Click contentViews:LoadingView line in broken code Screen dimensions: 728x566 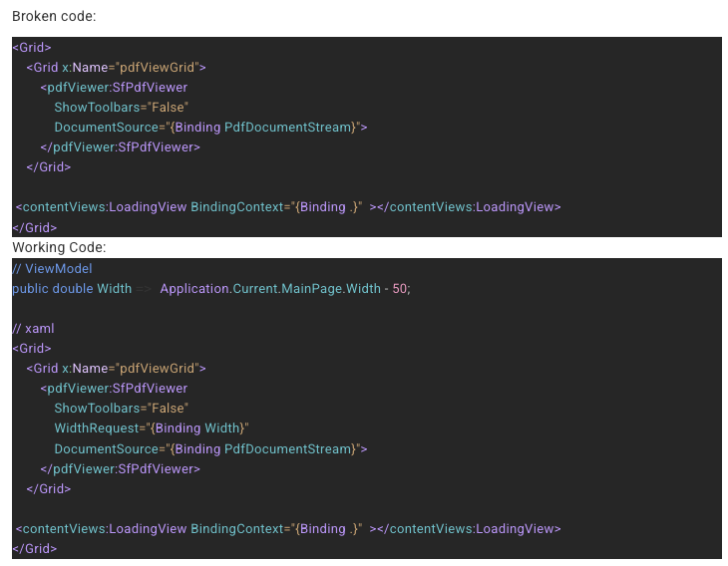[x=288, y=207]
